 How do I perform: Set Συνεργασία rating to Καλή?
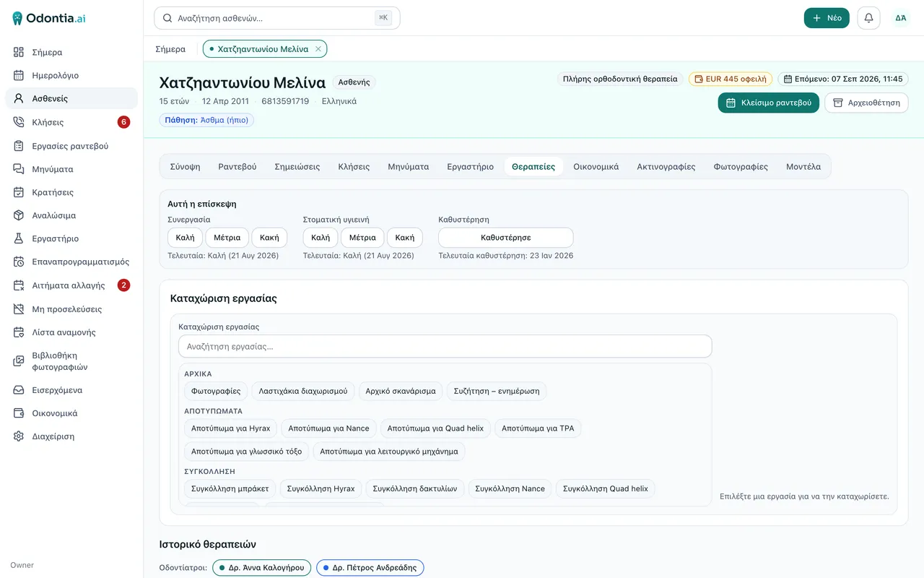[185, 238]
